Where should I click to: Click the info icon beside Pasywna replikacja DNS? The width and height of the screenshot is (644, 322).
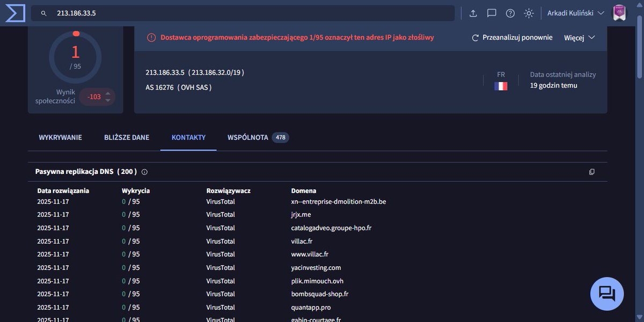pyautogui.click(x=144, y=171)
